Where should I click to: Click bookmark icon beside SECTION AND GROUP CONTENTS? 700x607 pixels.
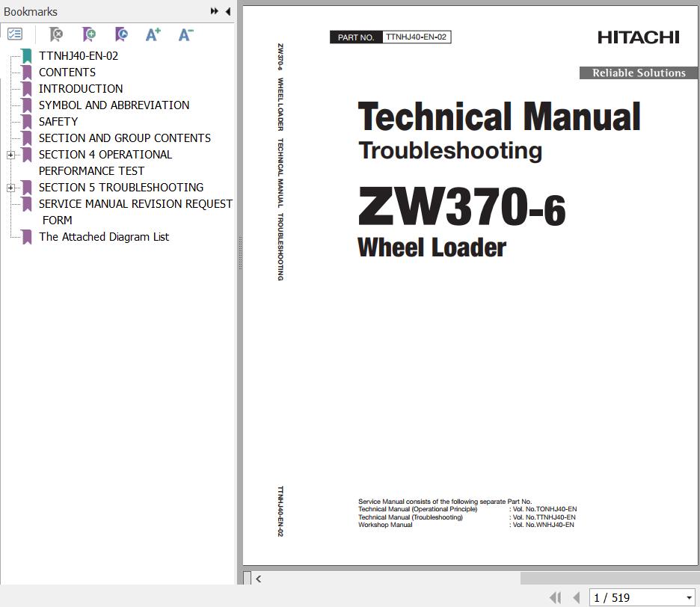pyautogui.click(x=27, y=138)
